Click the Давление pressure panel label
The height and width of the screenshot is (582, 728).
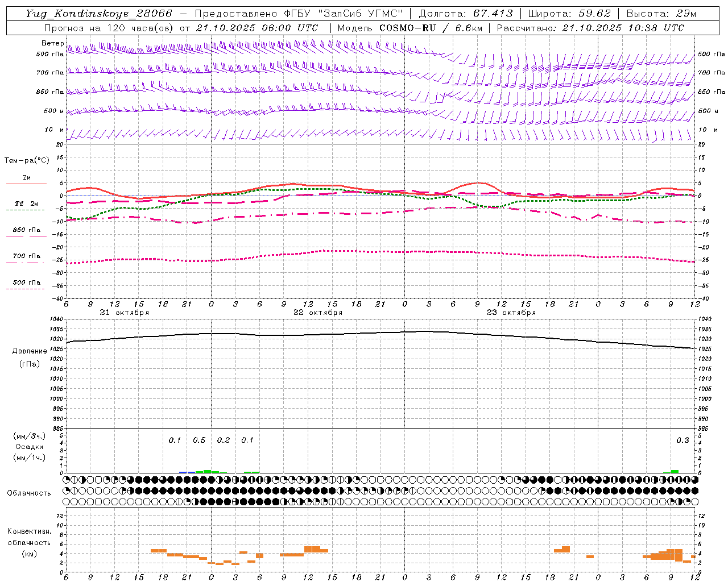[30, 351]
